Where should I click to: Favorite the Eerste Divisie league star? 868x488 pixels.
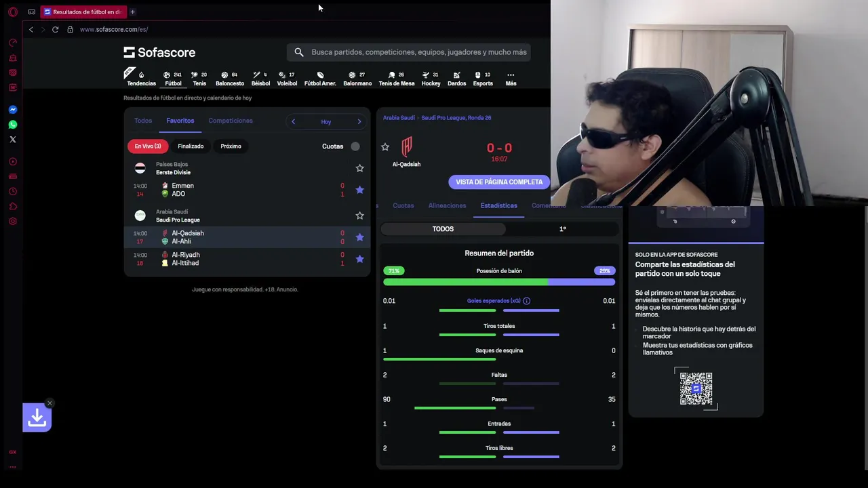coord(359,168)
